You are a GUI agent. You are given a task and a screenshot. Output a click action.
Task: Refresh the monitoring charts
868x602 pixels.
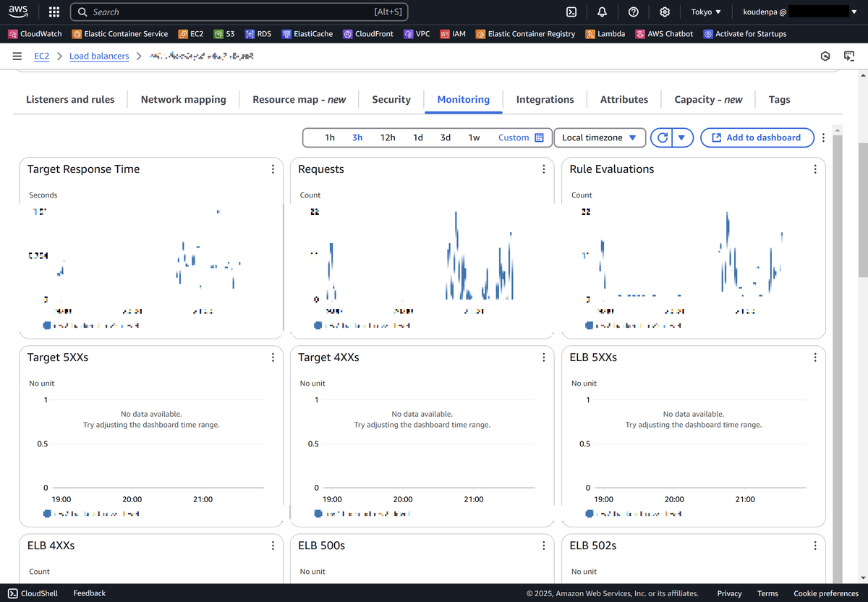[662, 137]
